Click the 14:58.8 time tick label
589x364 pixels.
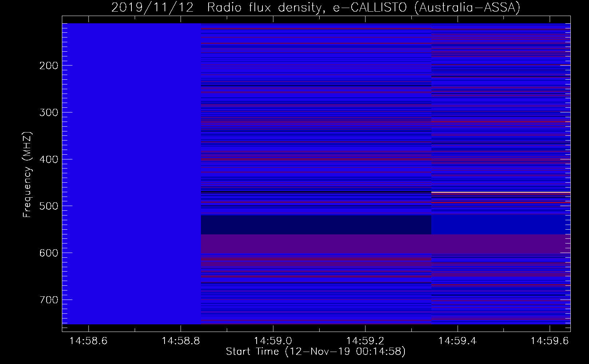(x=181, y=341)
